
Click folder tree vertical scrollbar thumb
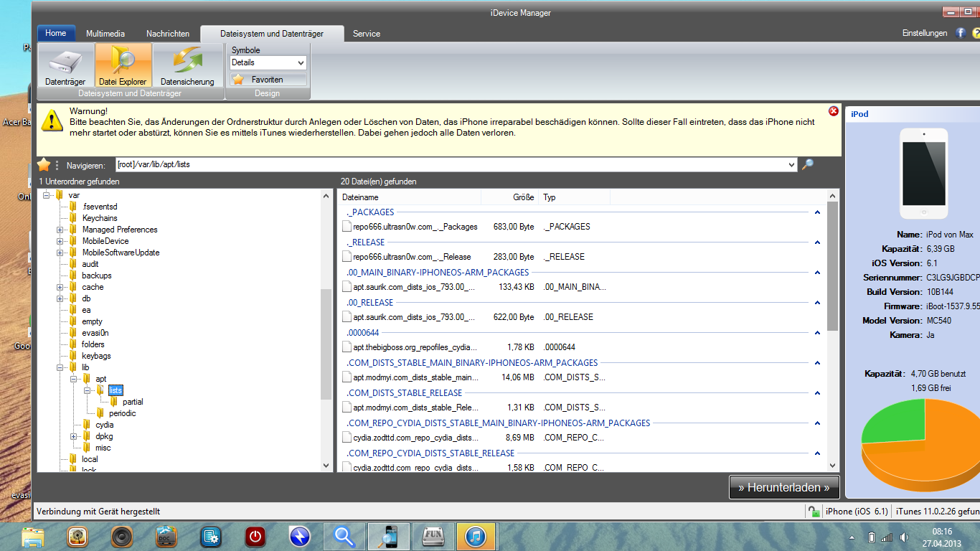(x=326, y=344)
